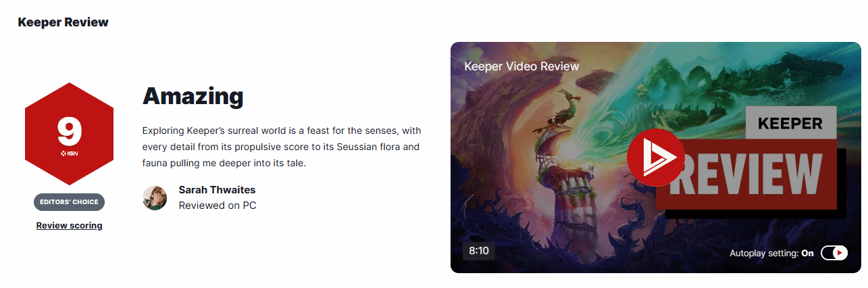Viewport: 868px width, 288px height.
Task: Click the number 9 score
Action: (x=70, y=132)
